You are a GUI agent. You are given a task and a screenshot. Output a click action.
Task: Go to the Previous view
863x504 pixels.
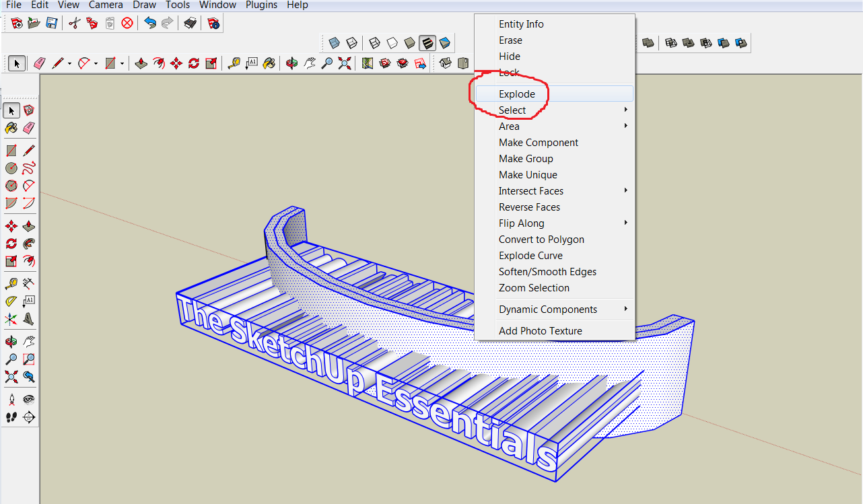[x=29, y=376]
